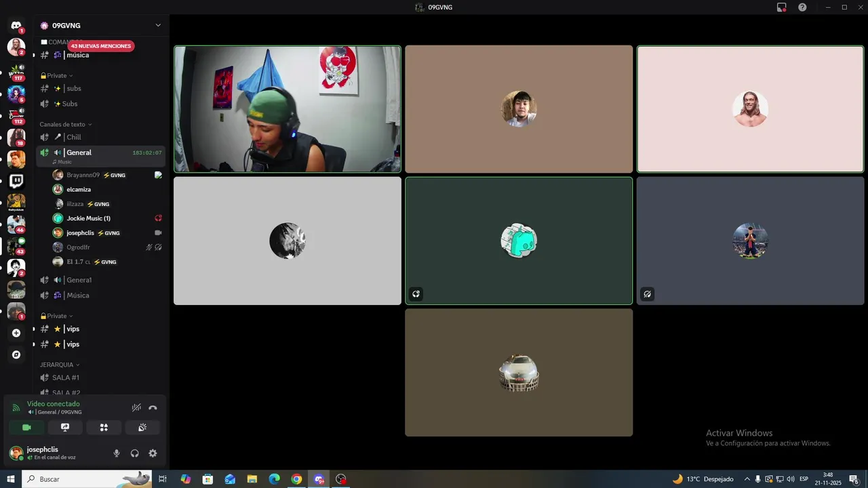Start screen sharing from the voice panel
This screenshot has height=488, width=868.
pos(65,428)
